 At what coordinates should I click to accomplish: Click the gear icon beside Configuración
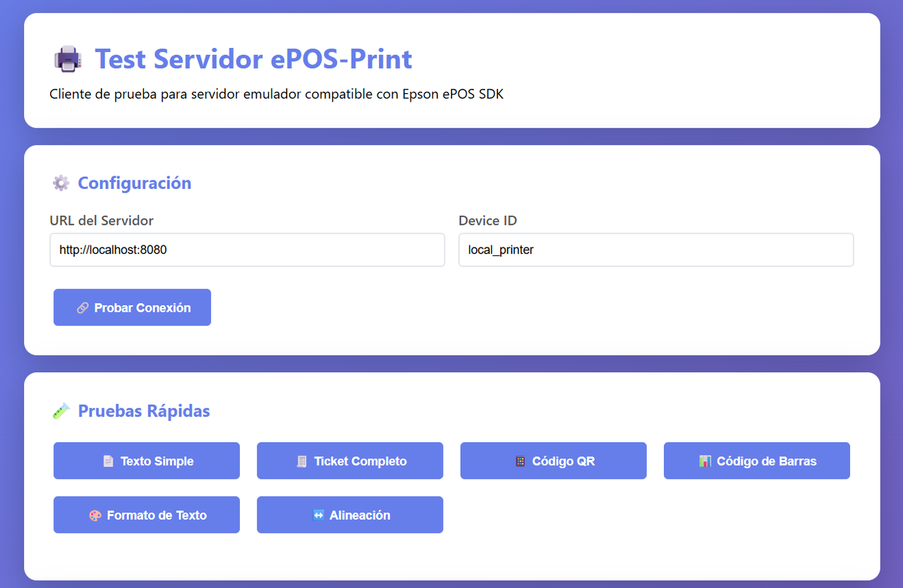pyautogui.click(x=61, y=183)
